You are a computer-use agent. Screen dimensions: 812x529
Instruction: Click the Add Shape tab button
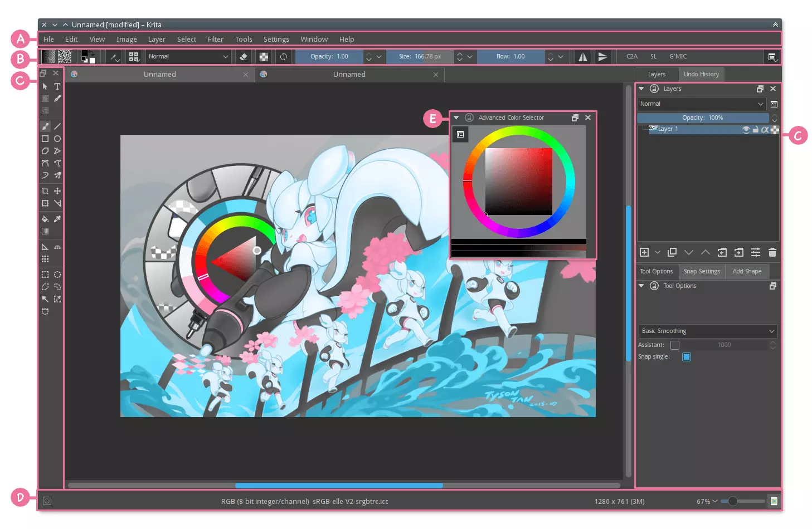coord(747,271)
